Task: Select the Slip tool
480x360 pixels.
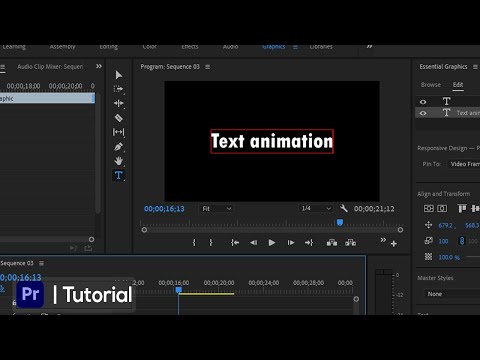Action: tap(119, 132)
